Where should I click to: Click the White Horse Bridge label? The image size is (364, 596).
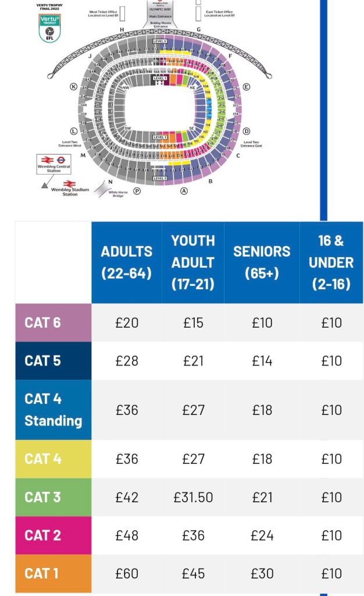coord(117,194)
